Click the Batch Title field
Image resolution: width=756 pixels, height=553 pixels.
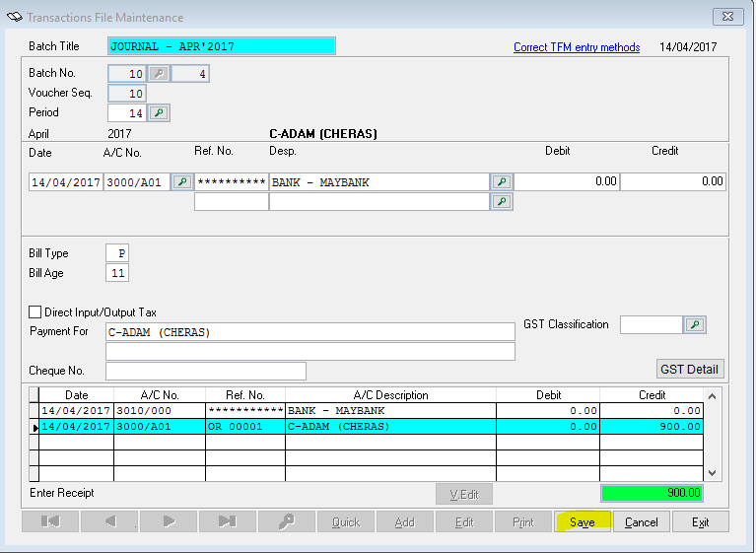click(x=222, y=46)
